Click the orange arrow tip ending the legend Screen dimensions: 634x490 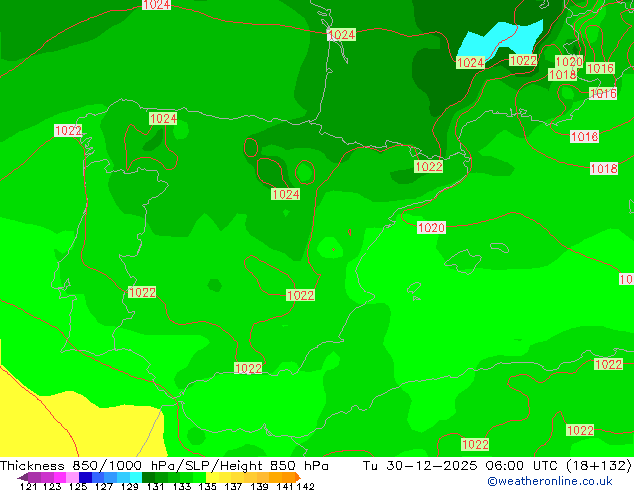pyautogui.click(x=298, y=477)
